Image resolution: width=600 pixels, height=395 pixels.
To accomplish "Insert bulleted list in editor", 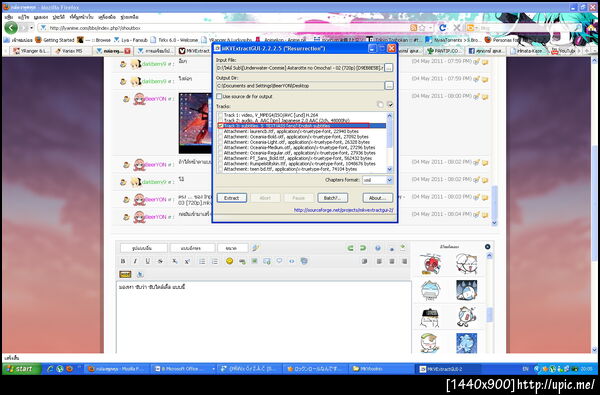I will (202, 261).
